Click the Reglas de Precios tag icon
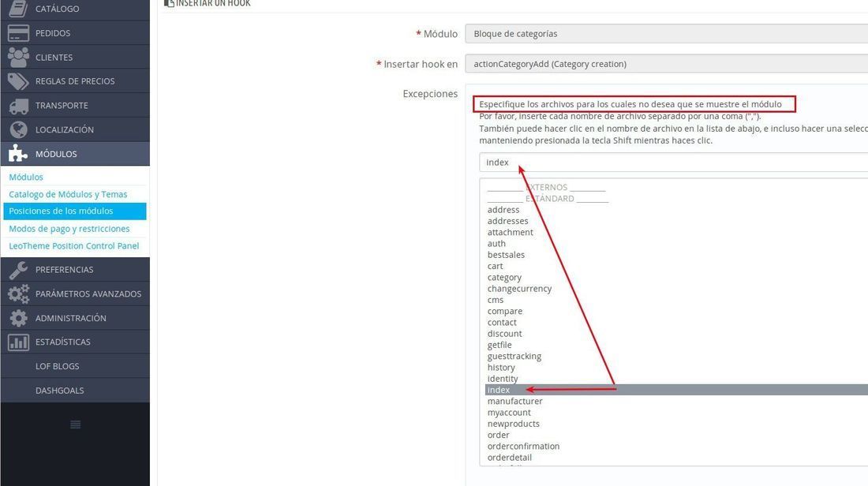The width and height of the screenshot is (868, 486). tap(18, 81)
